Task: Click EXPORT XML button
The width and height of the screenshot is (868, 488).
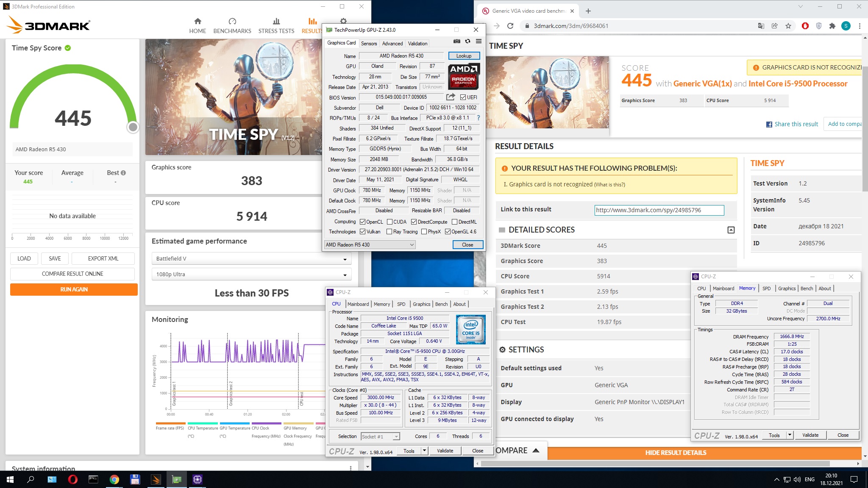Action: pyautogui.click(x=103, y=258)
